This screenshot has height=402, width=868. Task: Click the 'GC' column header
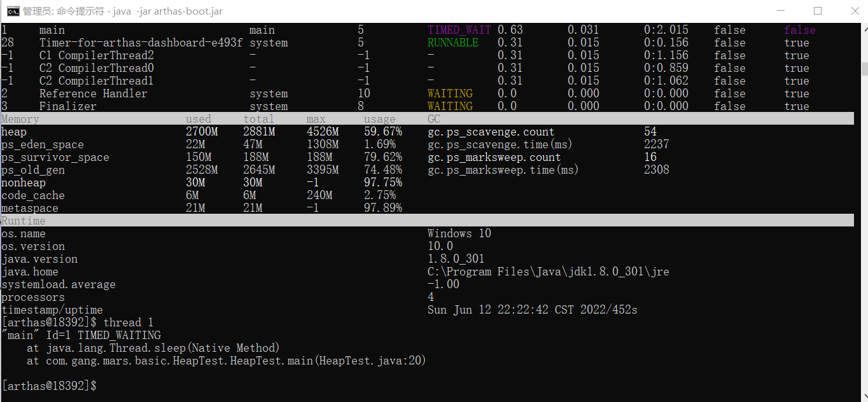coord(434,119)
